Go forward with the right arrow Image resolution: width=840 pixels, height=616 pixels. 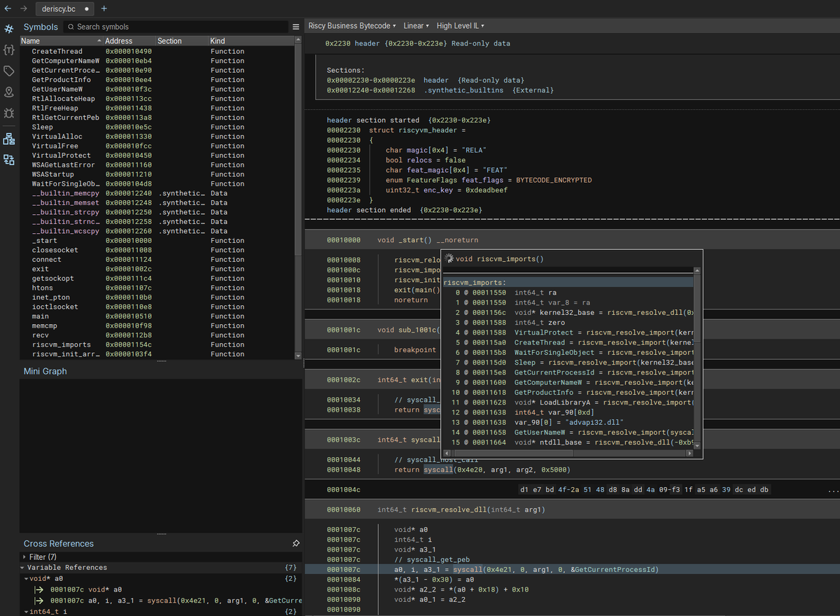pyautogui.click(x=24, y=8)
